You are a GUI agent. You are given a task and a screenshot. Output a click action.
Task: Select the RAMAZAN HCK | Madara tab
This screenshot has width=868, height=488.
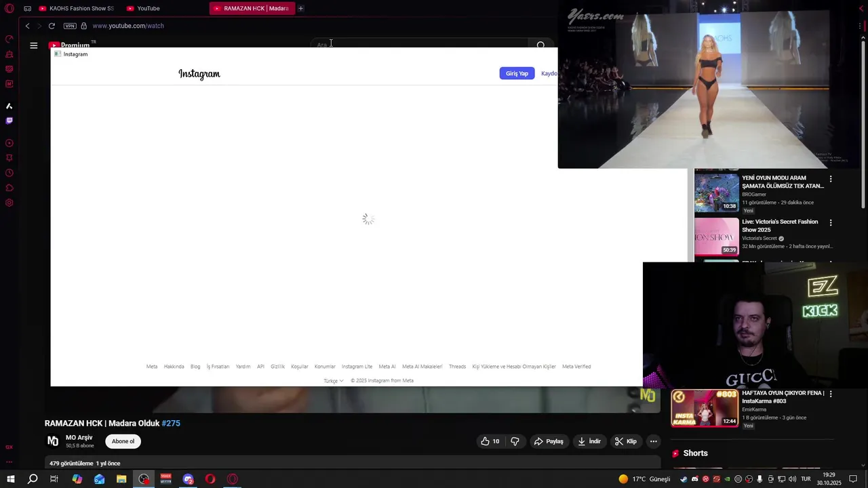[252, 8]
